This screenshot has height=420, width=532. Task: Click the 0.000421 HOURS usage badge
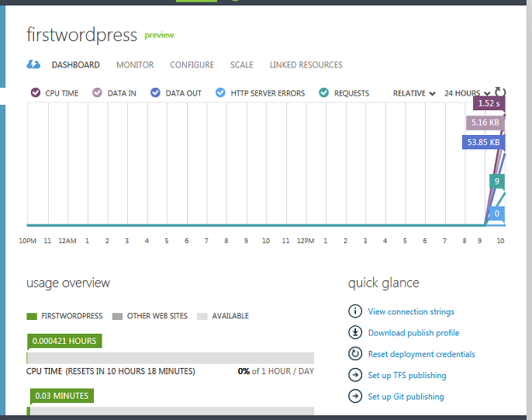(x=64, y=341)
